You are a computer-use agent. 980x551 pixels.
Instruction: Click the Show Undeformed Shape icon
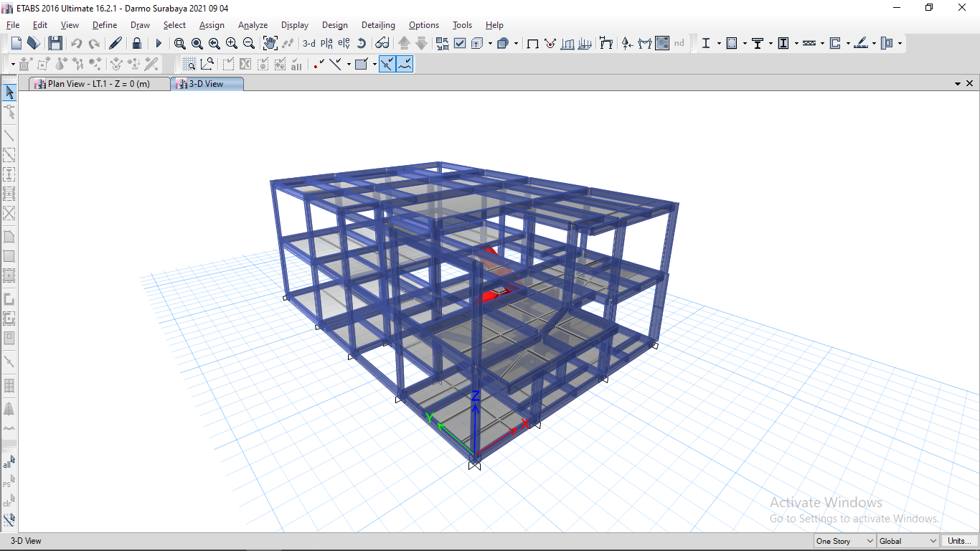532,43
